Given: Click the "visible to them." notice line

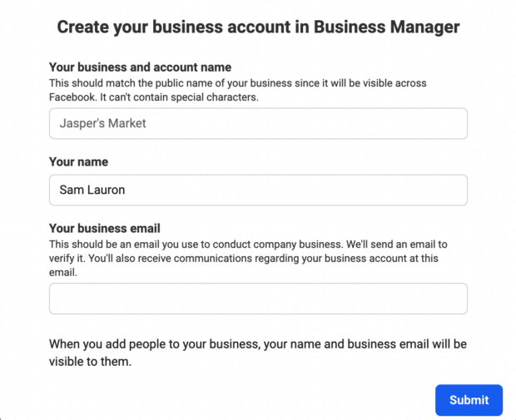Looking at the screenshot, I should (90, 362).
